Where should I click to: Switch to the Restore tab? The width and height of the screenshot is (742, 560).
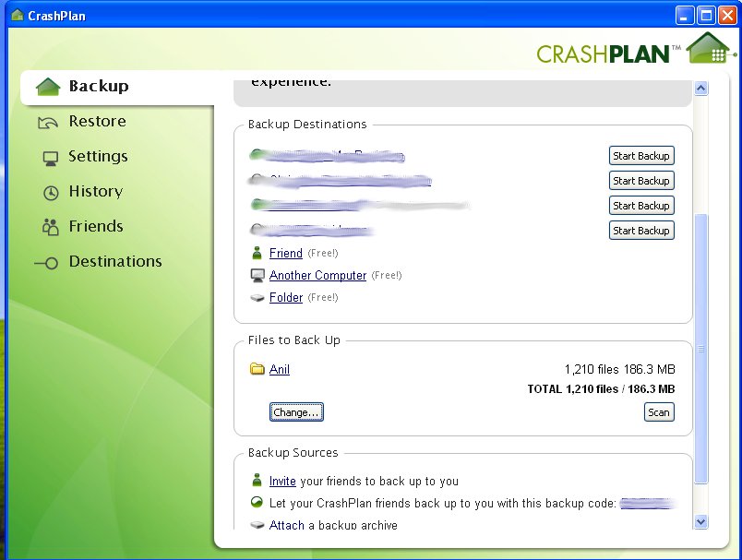[x=97, y=122]
